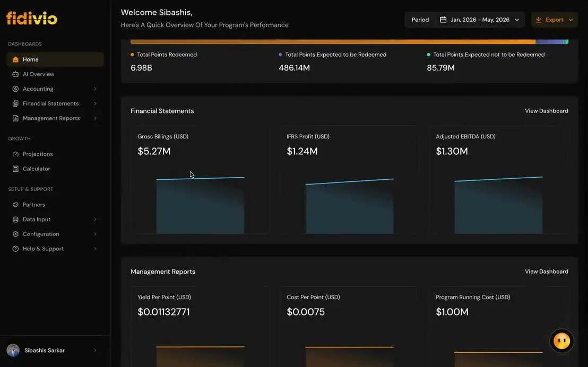This screenshot has height=367, width=588.
Task: Open the Export dropdown arrow
Action: coord(570,20)
